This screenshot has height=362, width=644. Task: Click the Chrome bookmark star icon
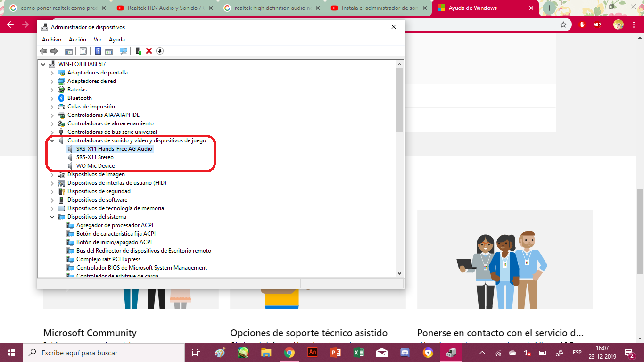pos(563,25)
